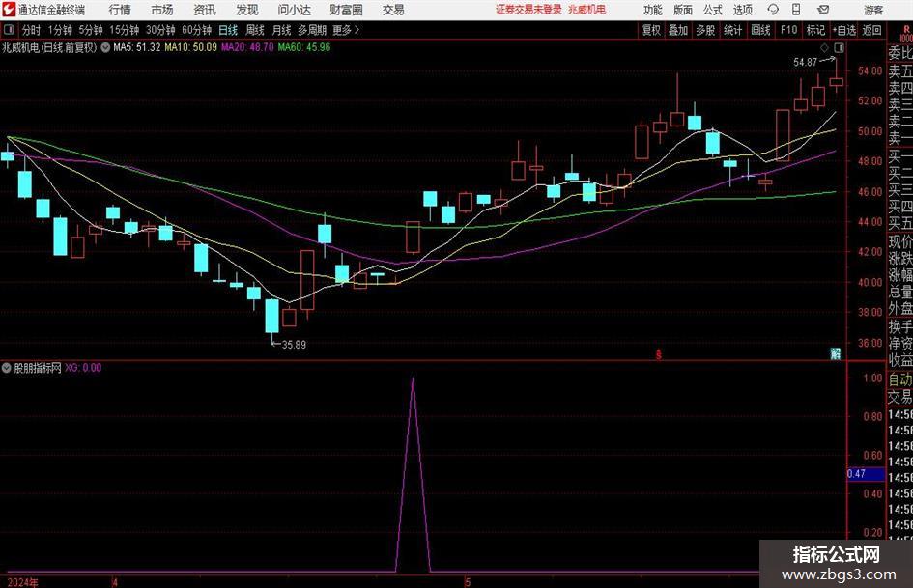Open the 行情 menu

point(120,10)
